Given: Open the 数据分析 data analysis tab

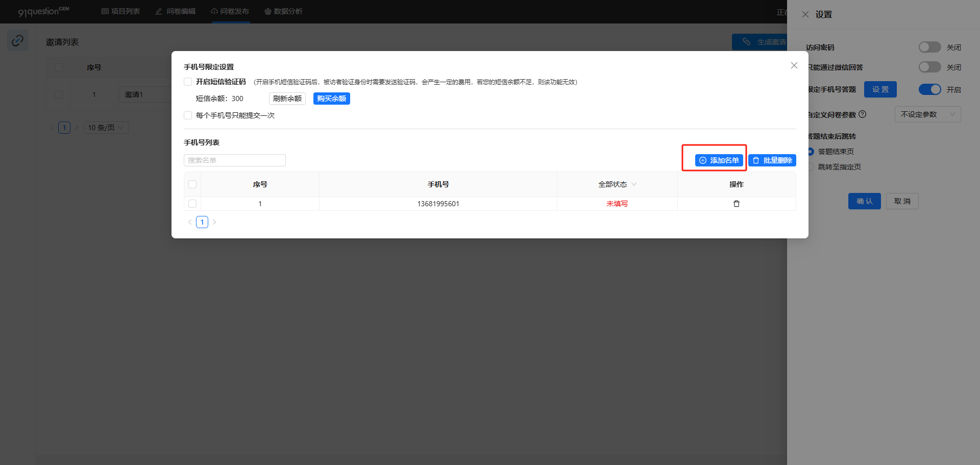Looking at the screenshot, I should (x=283, y=11).
